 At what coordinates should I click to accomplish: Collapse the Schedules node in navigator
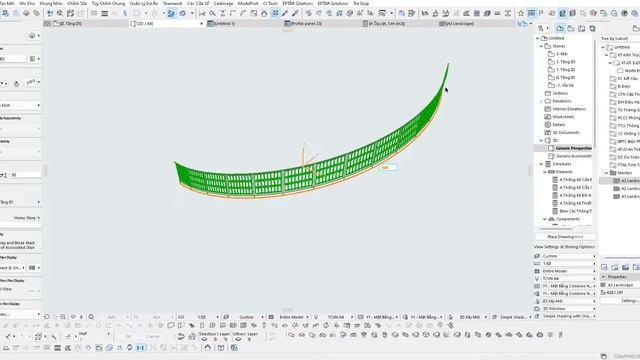point(542,164)
